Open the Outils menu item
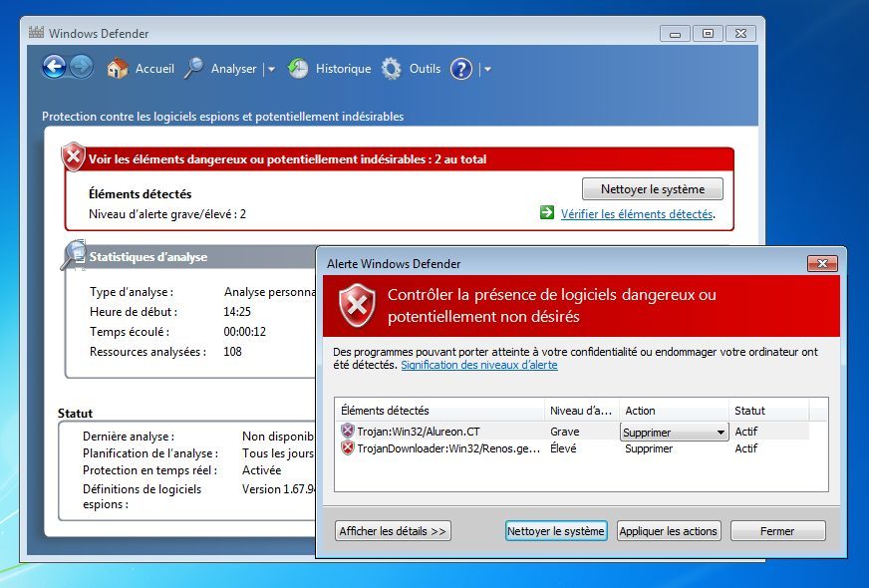 pyautogui.click(x=426, y=69)
